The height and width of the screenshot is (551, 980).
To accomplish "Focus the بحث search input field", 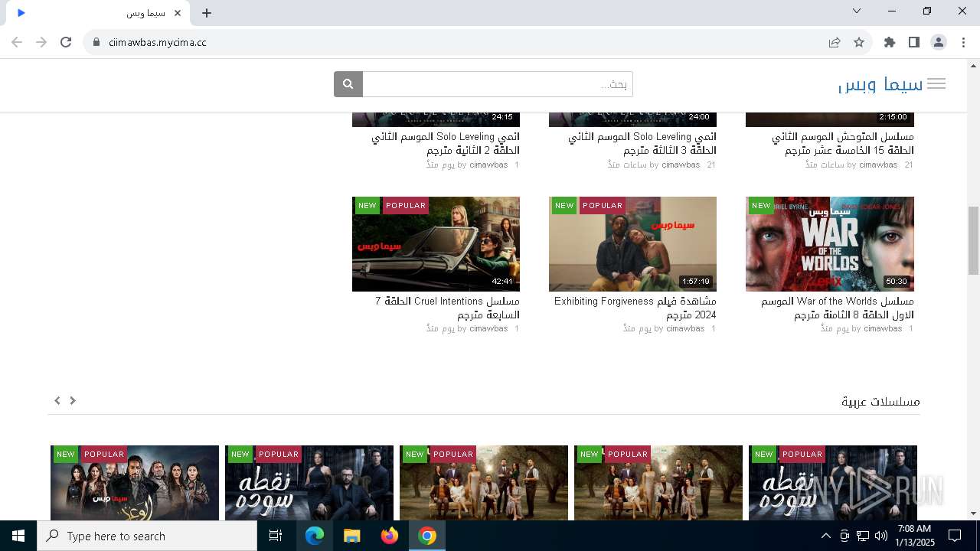I will pos(498,84).
